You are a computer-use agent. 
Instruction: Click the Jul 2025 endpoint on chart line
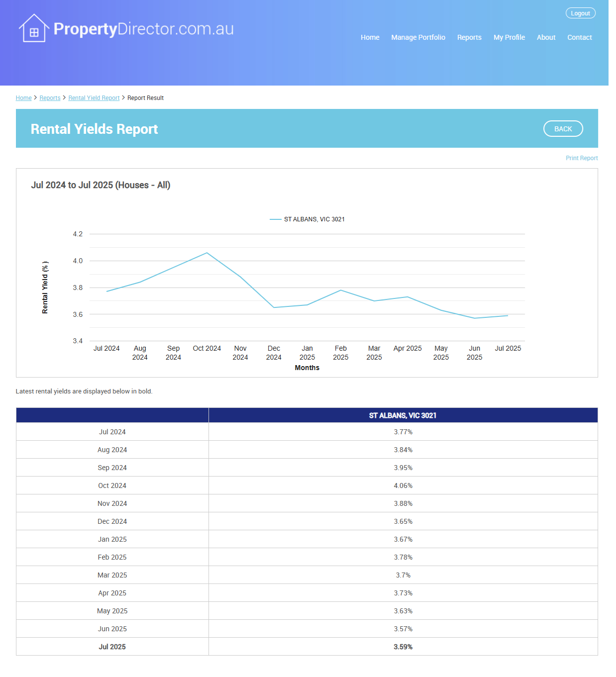pos(508,315)
